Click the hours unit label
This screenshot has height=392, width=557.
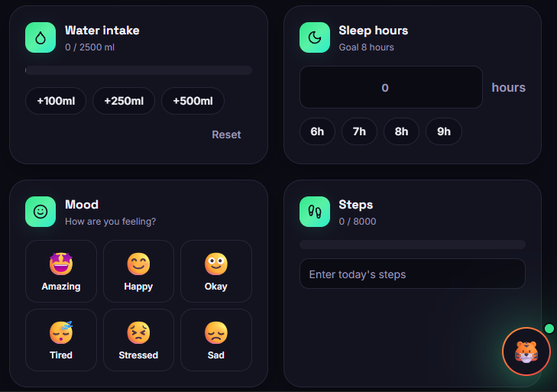[508, 87]
